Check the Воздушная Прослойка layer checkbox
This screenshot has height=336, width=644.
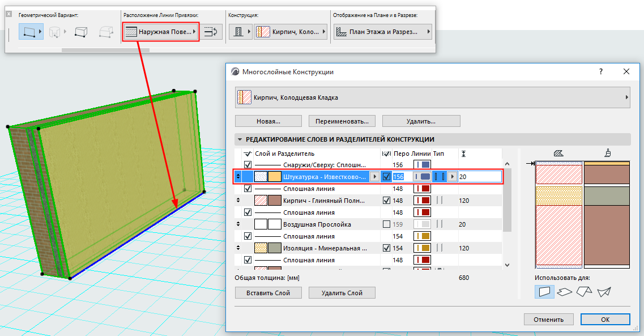pyautogui.click(x=386, y=224)
